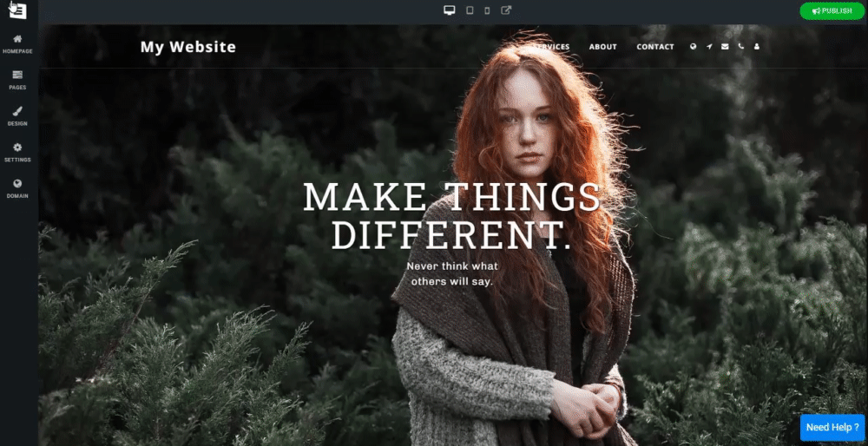Select the MAKE THINGS DIFFERENT headline

click(x=451, y=215)
